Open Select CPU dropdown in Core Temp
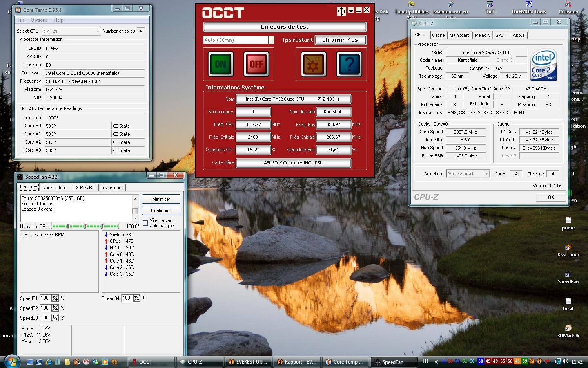588x368 pixels. (x=71, y=31)
